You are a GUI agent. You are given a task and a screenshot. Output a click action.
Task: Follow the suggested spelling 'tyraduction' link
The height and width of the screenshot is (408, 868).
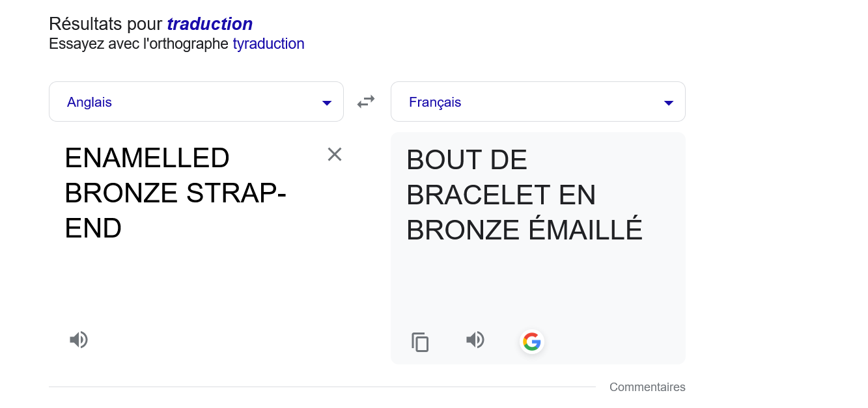tap(268, 44)
